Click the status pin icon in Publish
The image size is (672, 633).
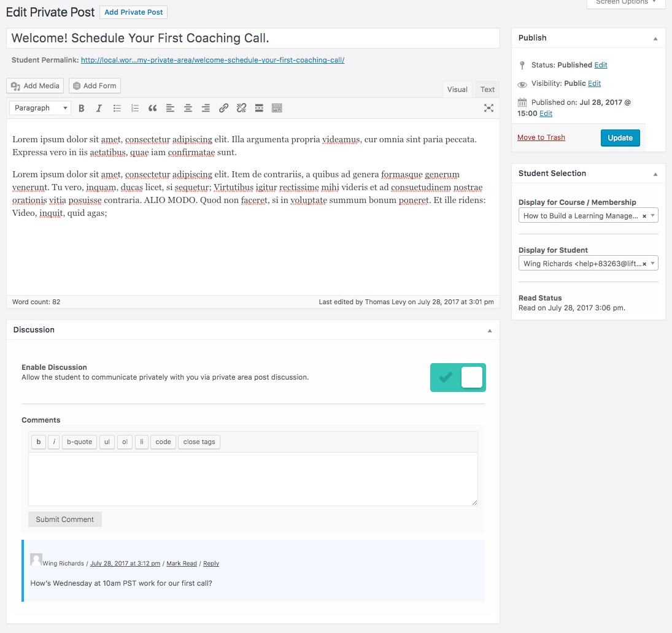tap(522, 65)
